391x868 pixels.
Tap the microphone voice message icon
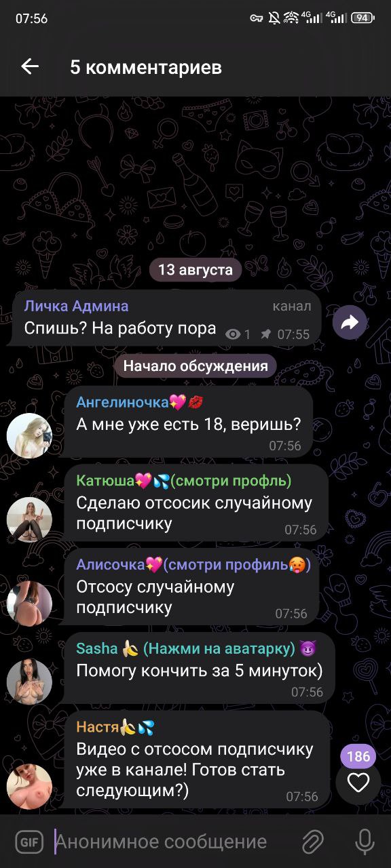(x=365, y=842)
